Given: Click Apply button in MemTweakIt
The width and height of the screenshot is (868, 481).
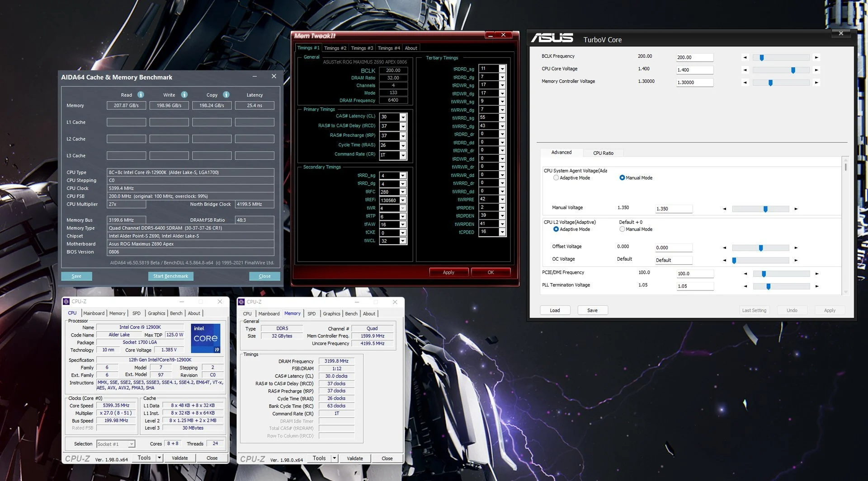Looking at the screenshot, I should coord(448,272).
